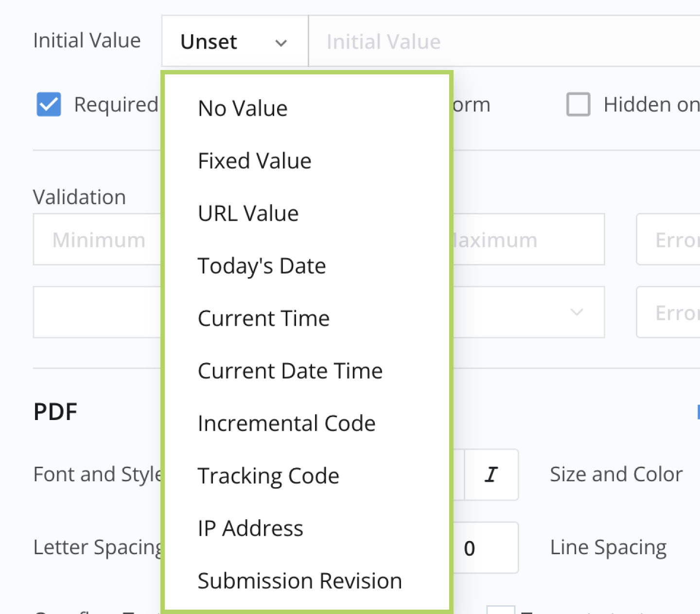Pick URL Value option
Screen dimensions: 700x614
[248, 213]
